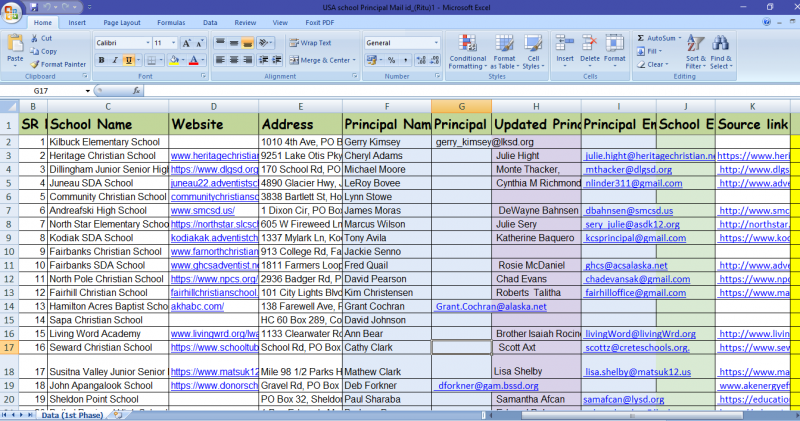The height and width of the screenshot is (421, 800).
Task: Apply the red font color
Action: [x=194, y=61]
